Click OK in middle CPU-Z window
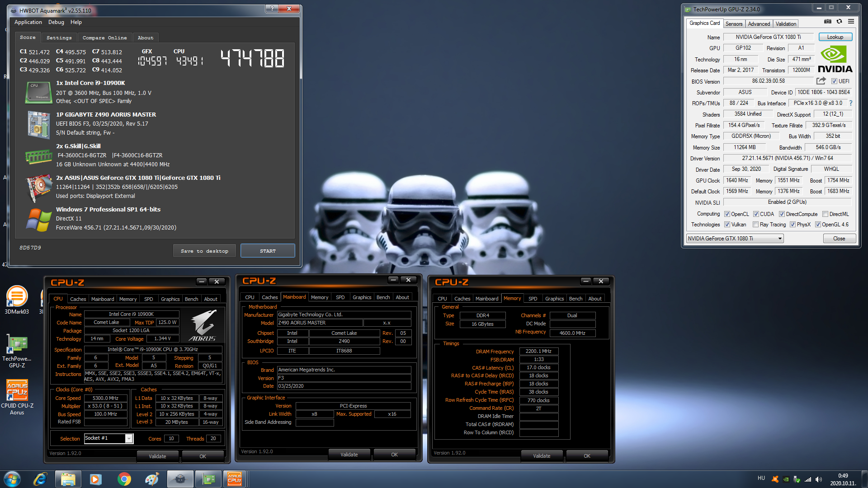The width and height of the screenshot is (868, 488). coord(394,455)
